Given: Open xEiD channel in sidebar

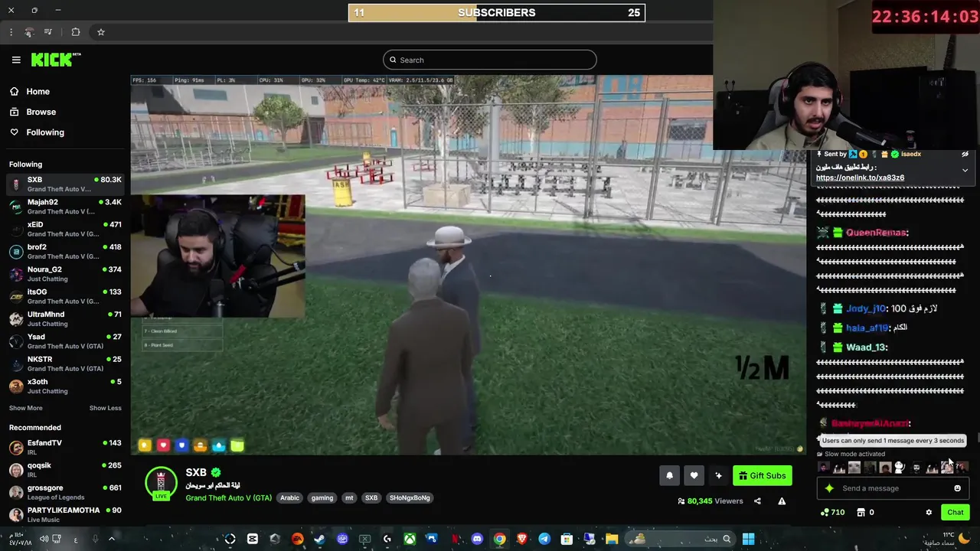Looking at the screenshot, I should coord(65,229).
